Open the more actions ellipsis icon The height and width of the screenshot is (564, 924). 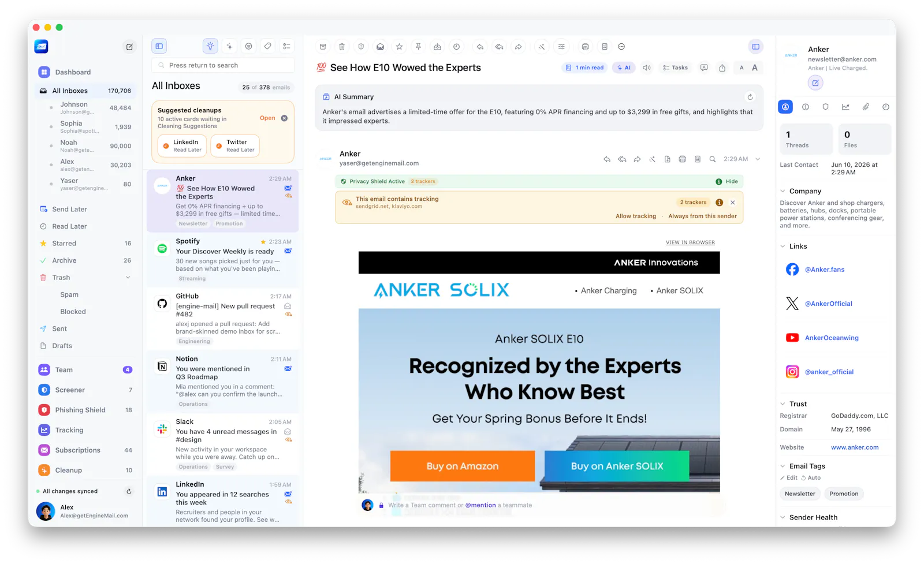pos(621,47)
